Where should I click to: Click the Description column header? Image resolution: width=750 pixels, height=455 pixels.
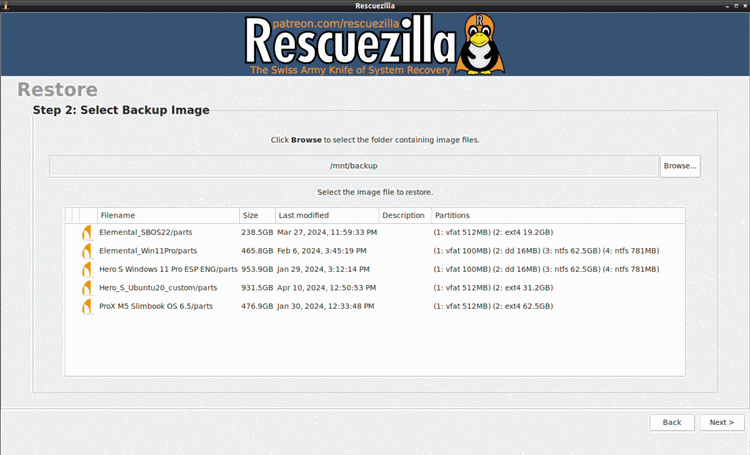click(x=404, y=215)
